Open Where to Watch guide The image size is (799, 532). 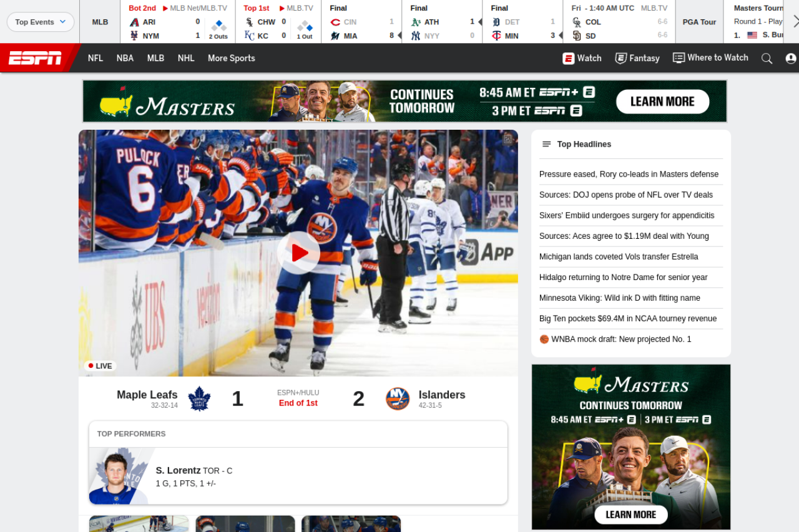click(x=710, y=58)
